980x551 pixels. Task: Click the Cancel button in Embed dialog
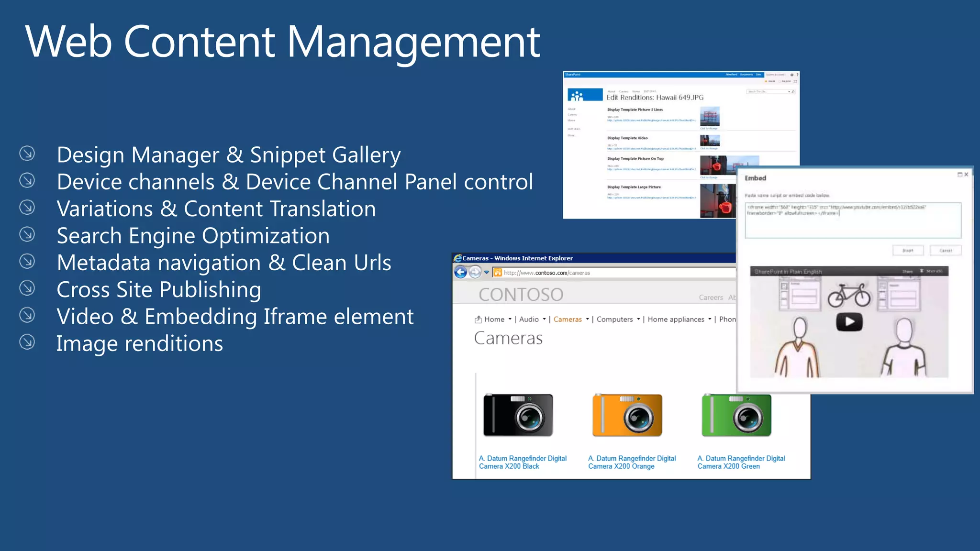[946, 251]
